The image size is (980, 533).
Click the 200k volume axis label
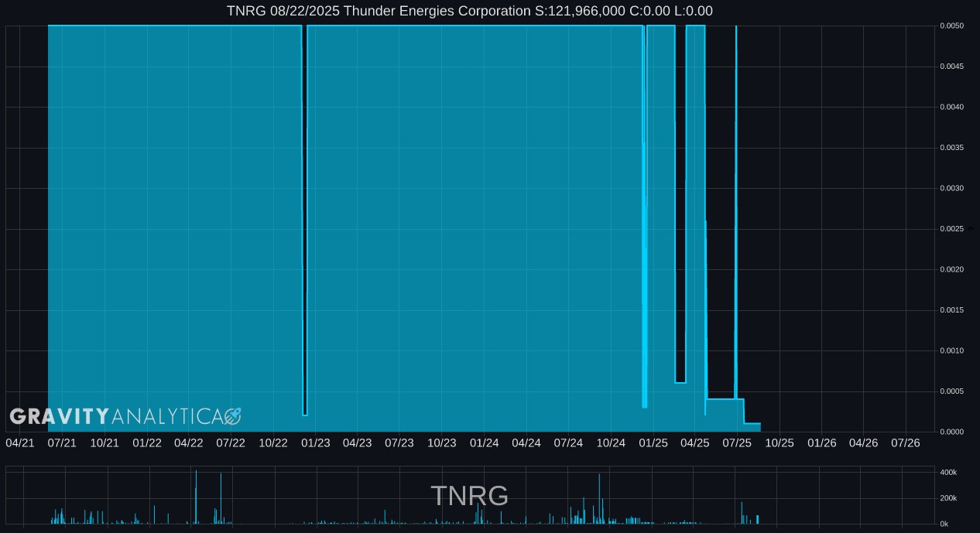pos(948,498)
